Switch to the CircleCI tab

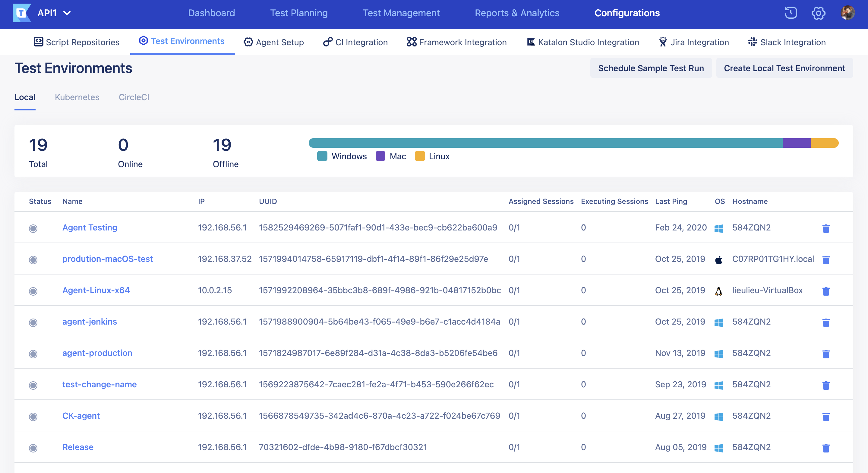coord(134,97)
